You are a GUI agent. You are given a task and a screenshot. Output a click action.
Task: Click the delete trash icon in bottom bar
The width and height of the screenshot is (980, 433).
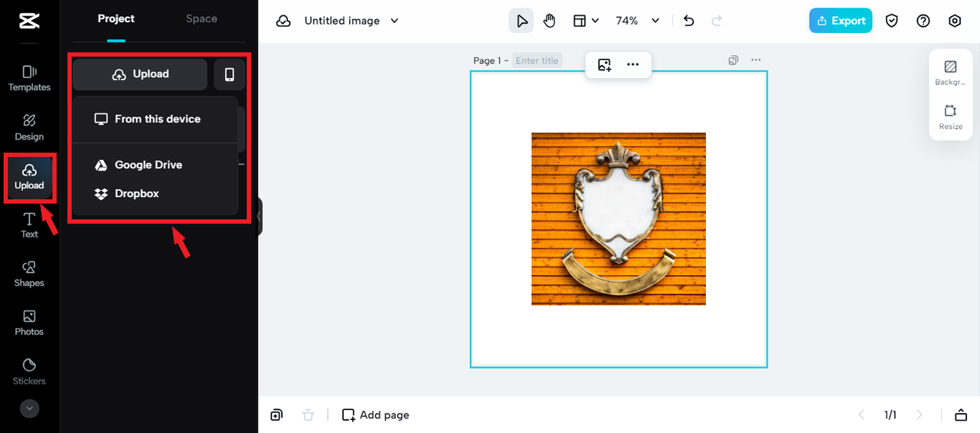pos(308,415)
